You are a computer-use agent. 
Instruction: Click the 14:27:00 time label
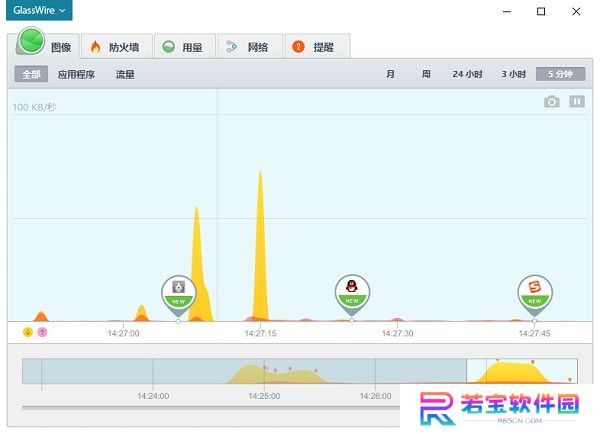pos(124,333)
